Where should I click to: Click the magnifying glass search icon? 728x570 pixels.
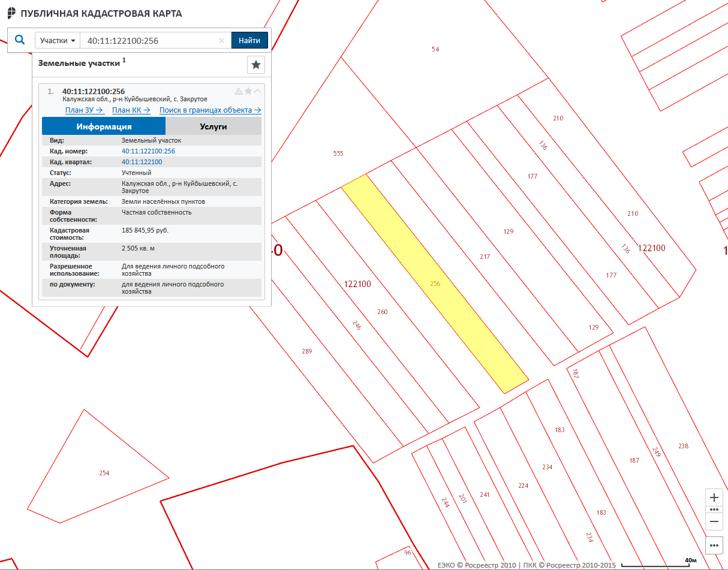pos(20,40)
